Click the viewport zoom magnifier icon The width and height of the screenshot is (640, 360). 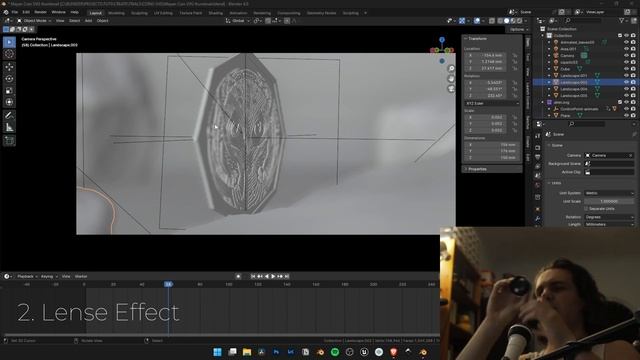pos(451,69)
